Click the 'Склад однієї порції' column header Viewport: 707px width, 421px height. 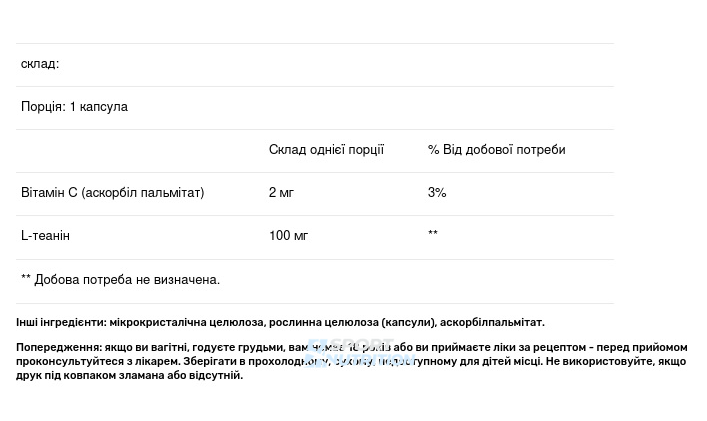(326, 150)
